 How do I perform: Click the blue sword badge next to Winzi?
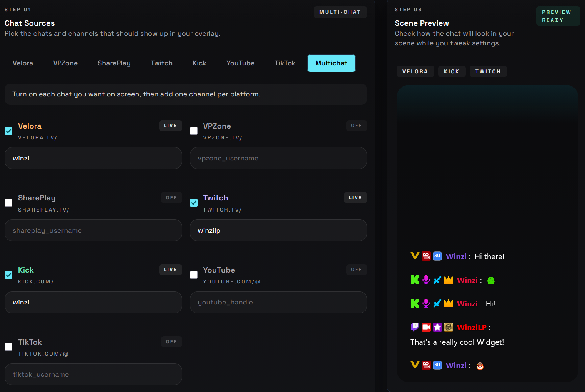(437, 280)
